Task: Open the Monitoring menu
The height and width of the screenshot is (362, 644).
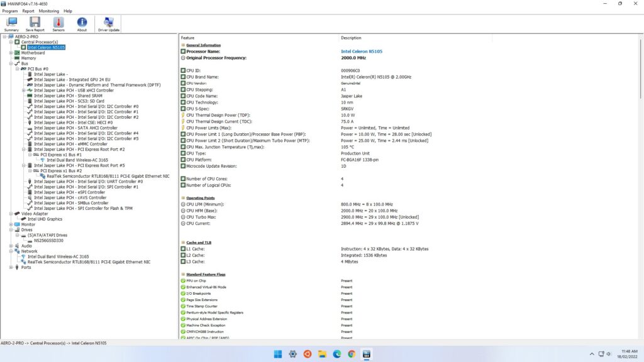Action: point(49,11)
